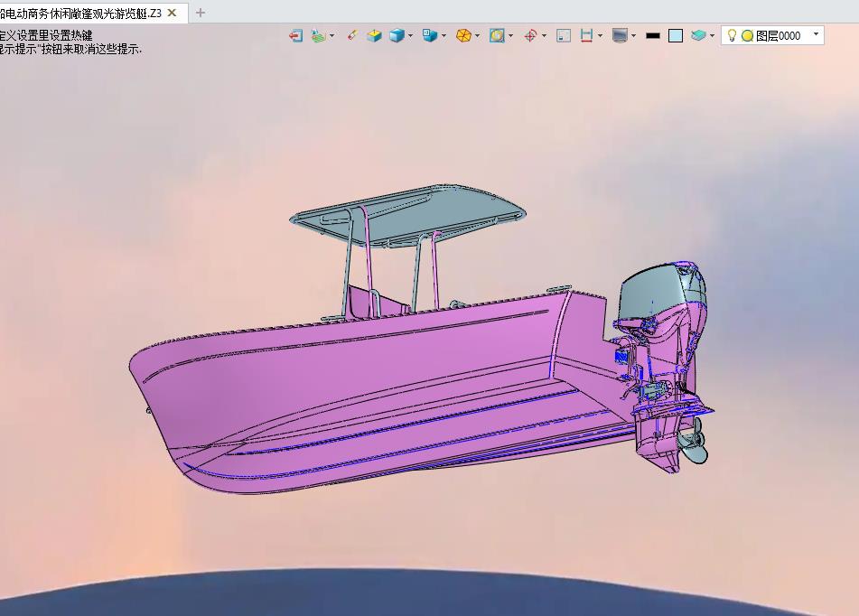Viewport: 859px width, 616px height.
Task: Open a new tab with plus button
Action: [201, 13]
